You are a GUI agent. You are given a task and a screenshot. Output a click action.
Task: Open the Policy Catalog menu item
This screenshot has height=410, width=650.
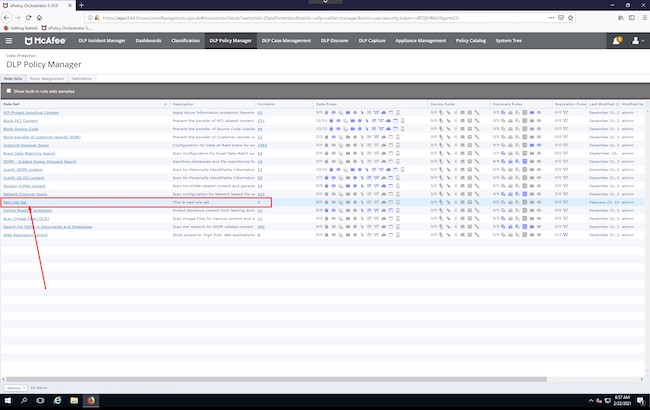pyautogui.click(x=471, y=41)
